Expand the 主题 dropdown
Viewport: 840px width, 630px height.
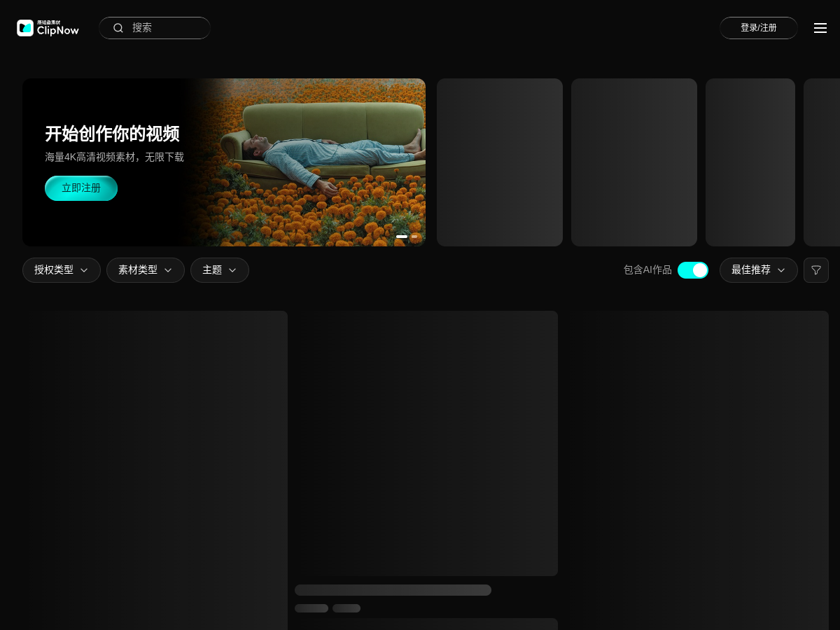click(220, 270)
